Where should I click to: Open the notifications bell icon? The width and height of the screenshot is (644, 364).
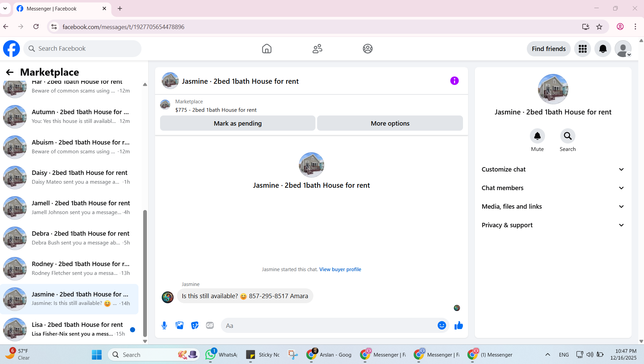603,49
